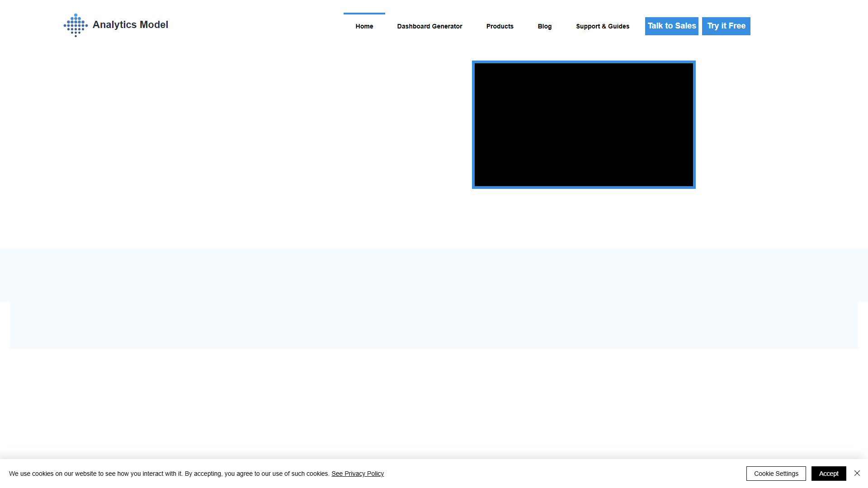
Task: Click the Talk to Sales button
Action: pyautogui.click(x=672, y=26)
